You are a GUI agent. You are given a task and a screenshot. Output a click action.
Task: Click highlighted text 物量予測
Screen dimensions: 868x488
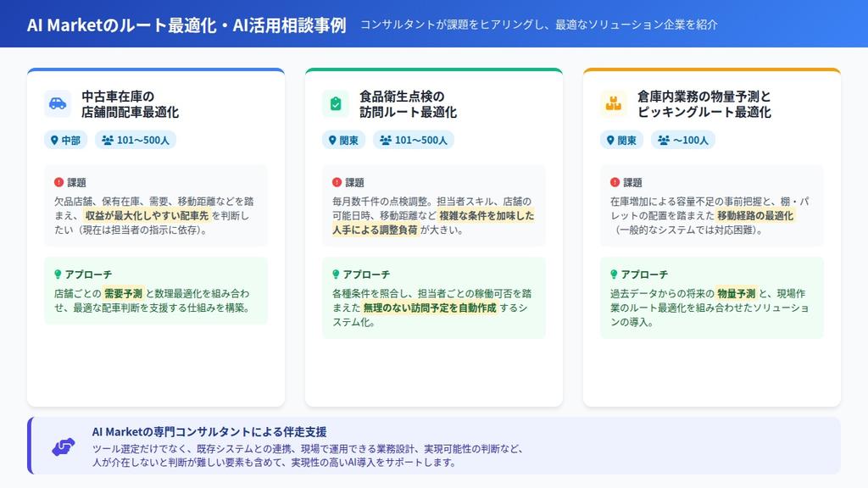pyautogui.click(x=737, y=293)
